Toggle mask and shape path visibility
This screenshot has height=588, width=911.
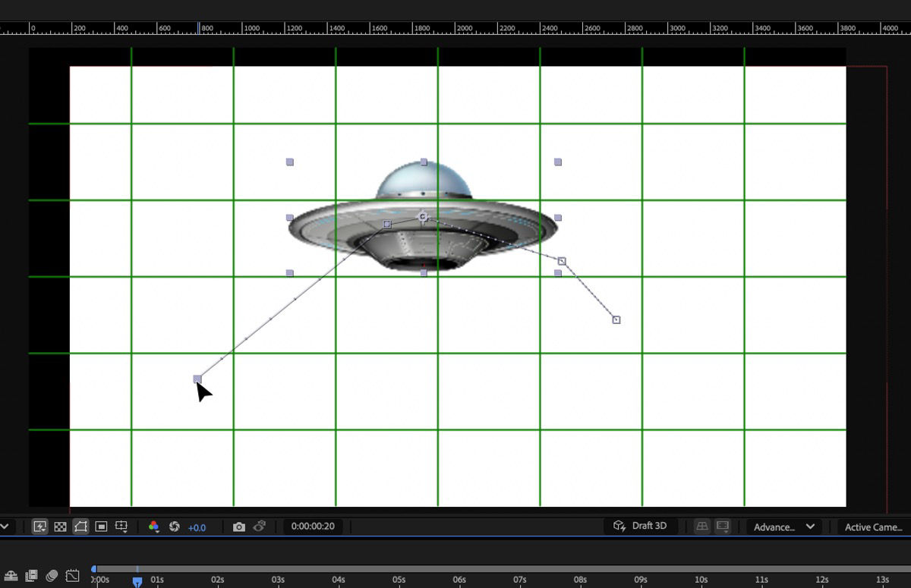click(81, 526)
